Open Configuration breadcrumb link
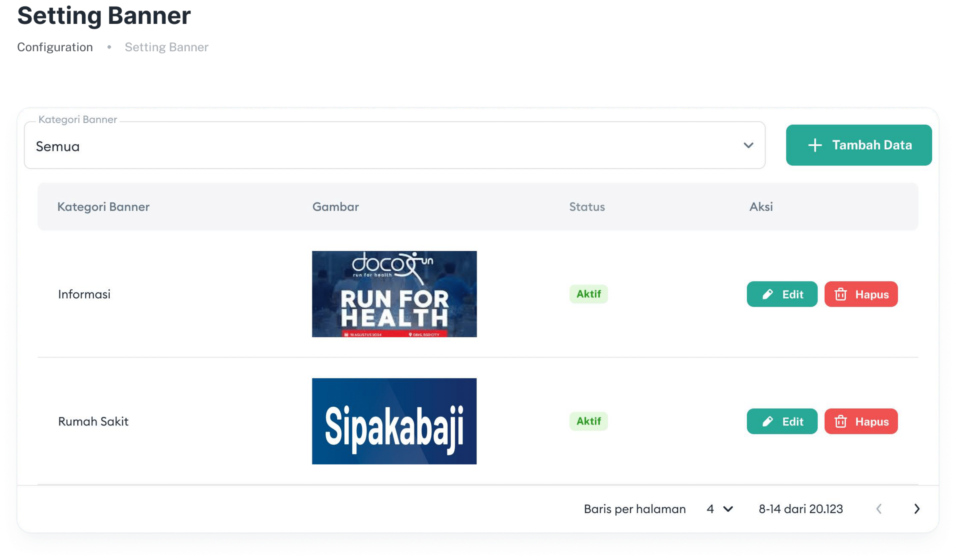Screen dimensions: 956x560 (x=55, y=47)
